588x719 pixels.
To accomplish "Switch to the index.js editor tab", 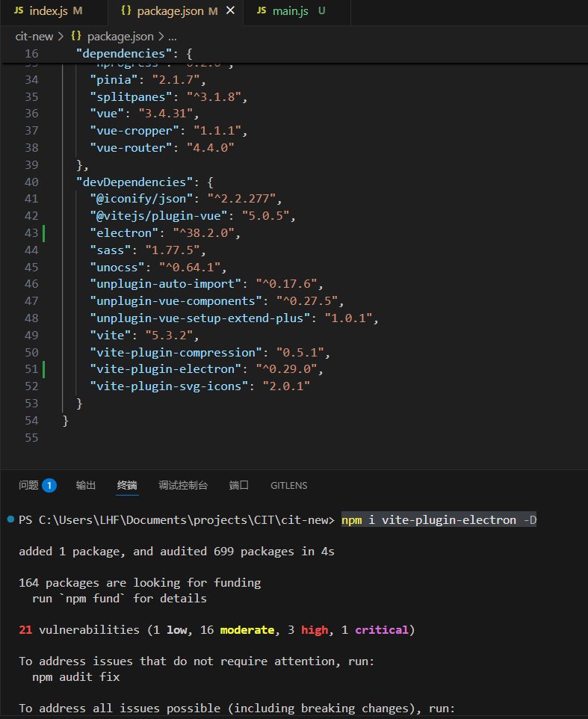I will coord(54,11).
